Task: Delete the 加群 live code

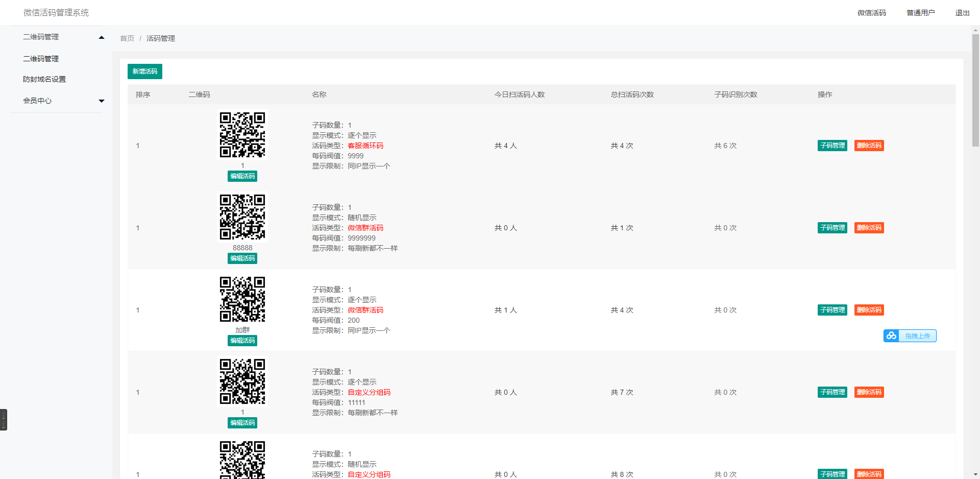Action: (869, 310)
